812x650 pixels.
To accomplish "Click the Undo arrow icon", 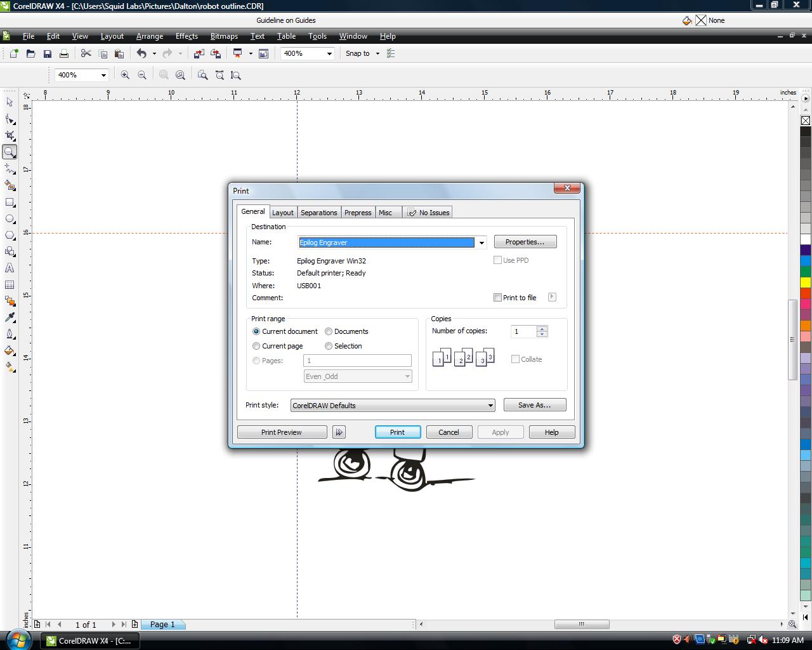I will (x=141, y=54).
